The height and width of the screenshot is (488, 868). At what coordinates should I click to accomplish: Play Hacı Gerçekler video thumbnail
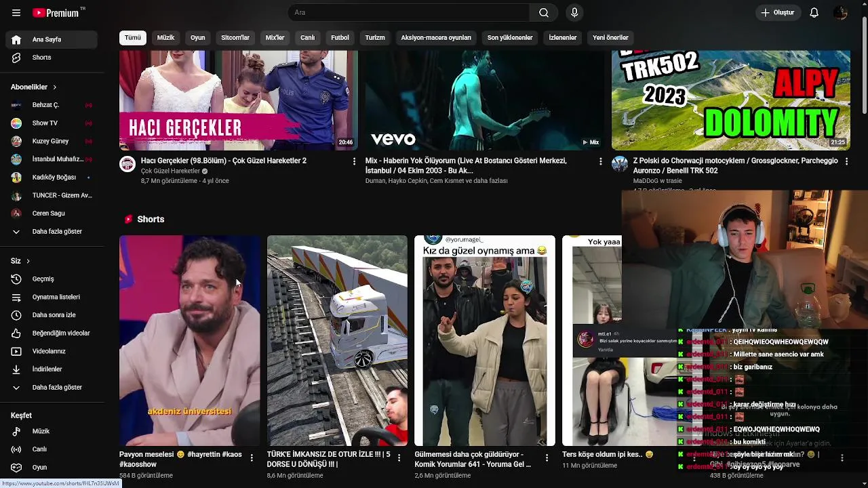click(x=239, y=100)
